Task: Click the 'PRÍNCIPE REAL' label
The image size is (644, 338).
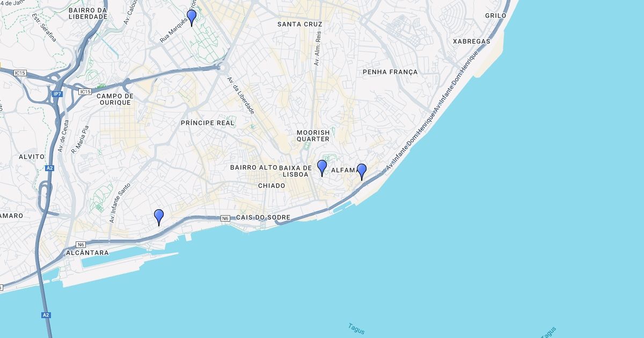Action: (208, 123)
